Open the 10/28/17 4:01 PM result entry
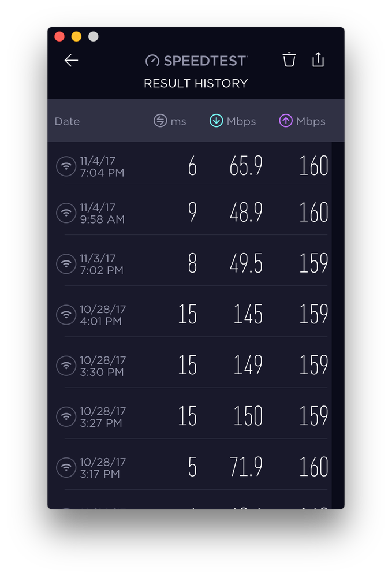This screenshot has width=392, height=577. (196, 314)
